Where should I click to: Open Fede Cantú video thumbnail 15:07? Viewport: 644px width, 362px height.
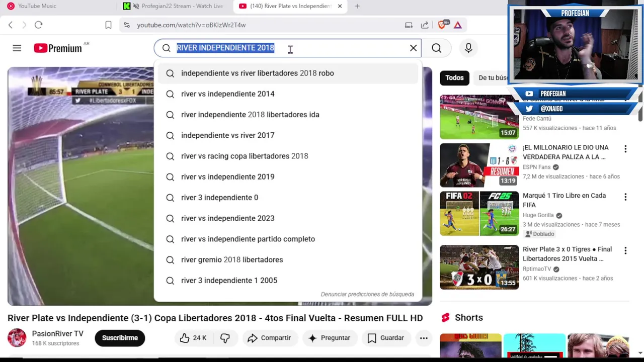pyautogui.click(x=479, y=117)
